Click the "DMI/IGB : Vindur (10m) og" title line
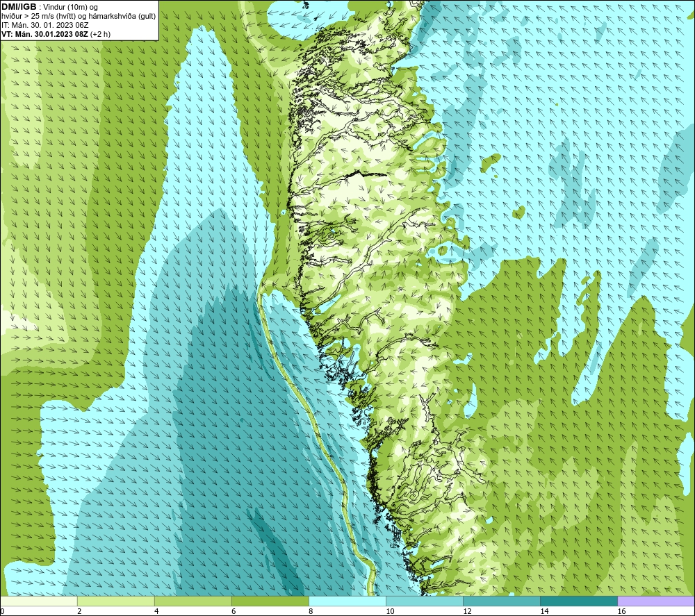Viewport: 695px width, 616px height. tap(49, 7)
